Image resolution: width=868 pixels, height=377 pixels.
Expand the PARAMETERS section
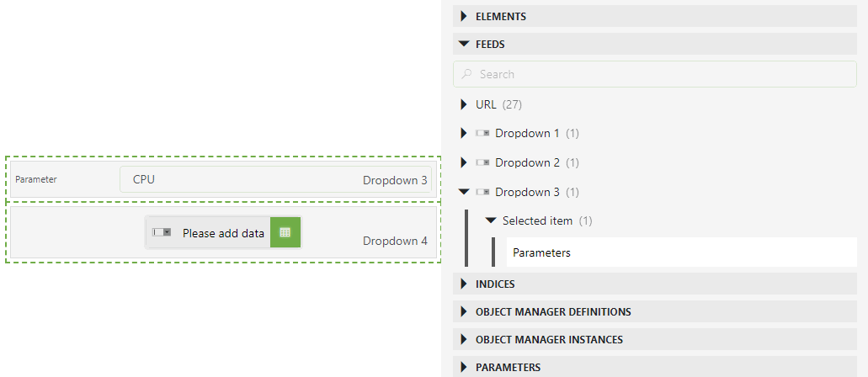pyautogui.click(x=655, y=367)
